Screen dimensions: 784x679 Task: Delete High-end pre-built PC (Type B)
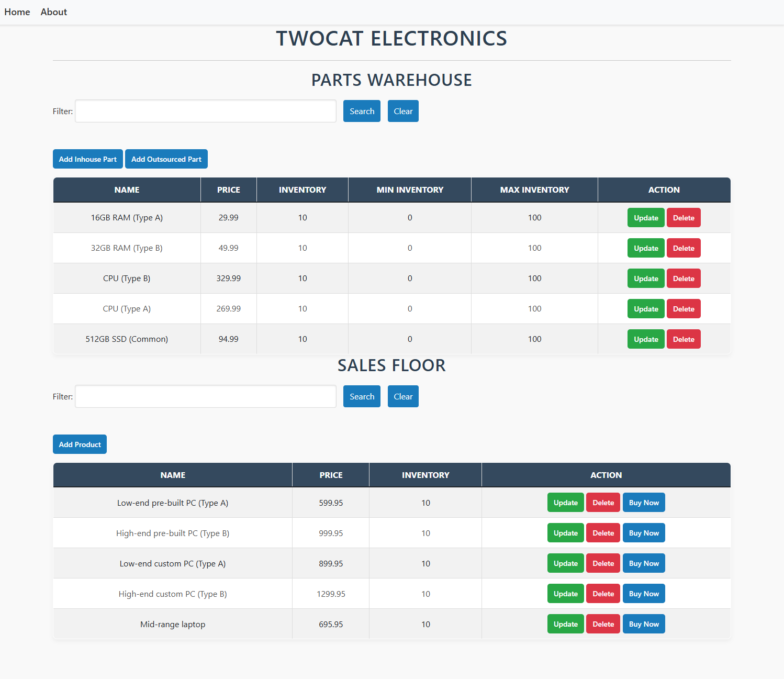click(603, 533)
